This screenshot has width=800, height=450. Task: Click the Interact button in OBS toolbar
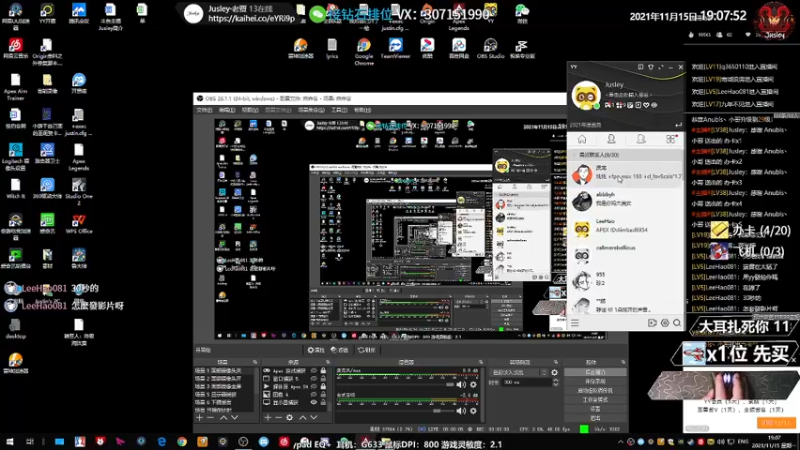click(x=366, y=350)
